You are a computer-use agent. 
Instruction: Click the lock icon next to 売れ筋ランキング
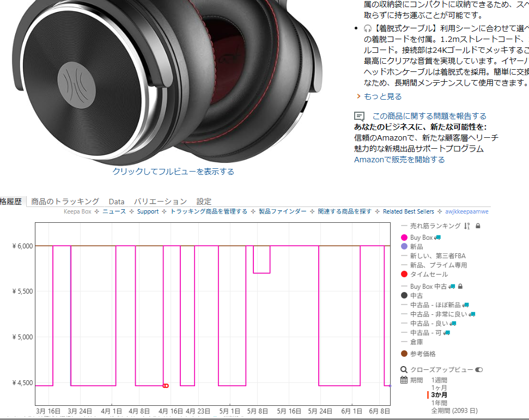coord(478,226)
